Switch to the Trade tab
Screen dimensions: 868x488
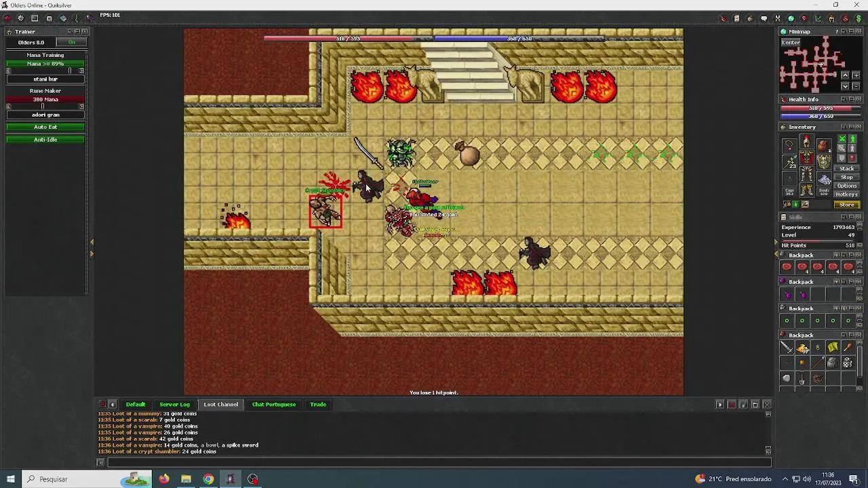318,405
